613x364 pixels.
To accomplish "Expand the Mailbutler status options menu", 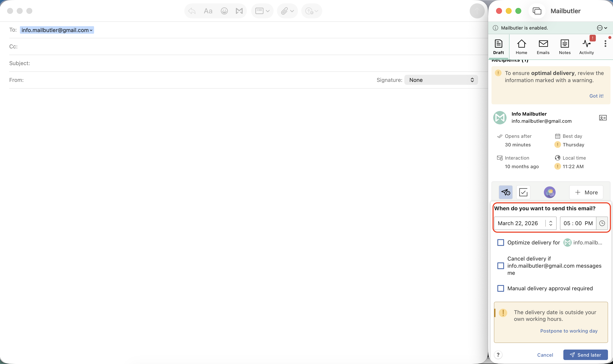I will click(x=602, y=28).
